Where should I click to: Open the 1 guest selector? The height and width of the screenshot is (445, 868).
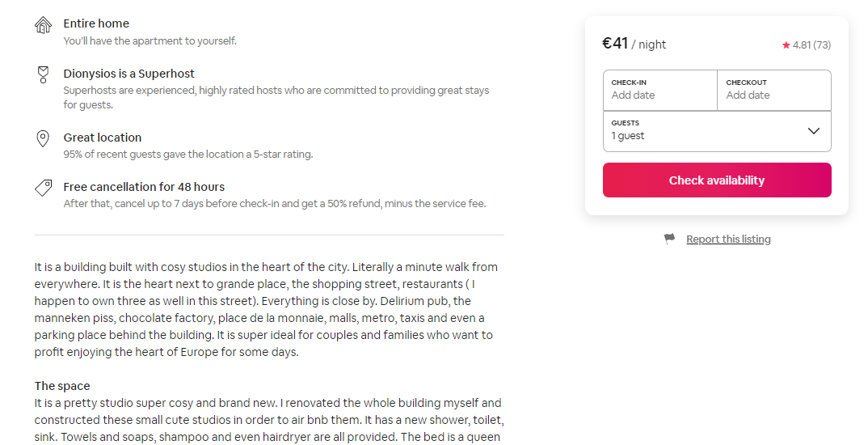[717, 131]
